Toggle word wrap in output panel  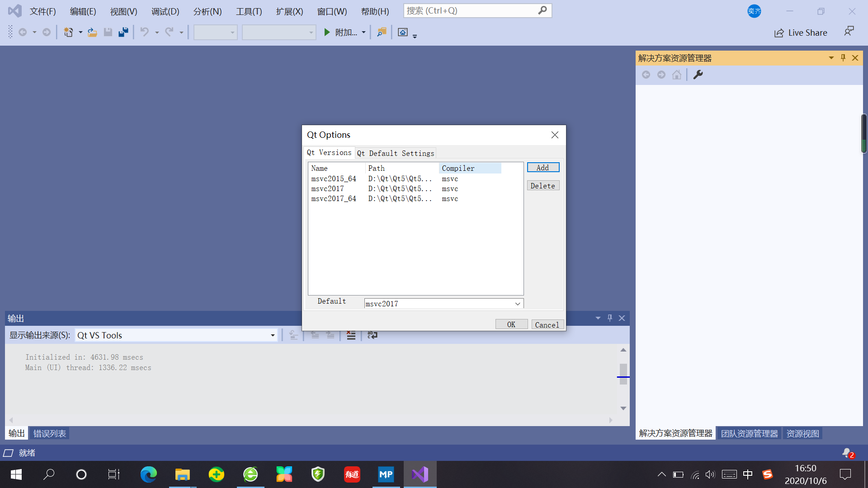(x=373, y=335)
